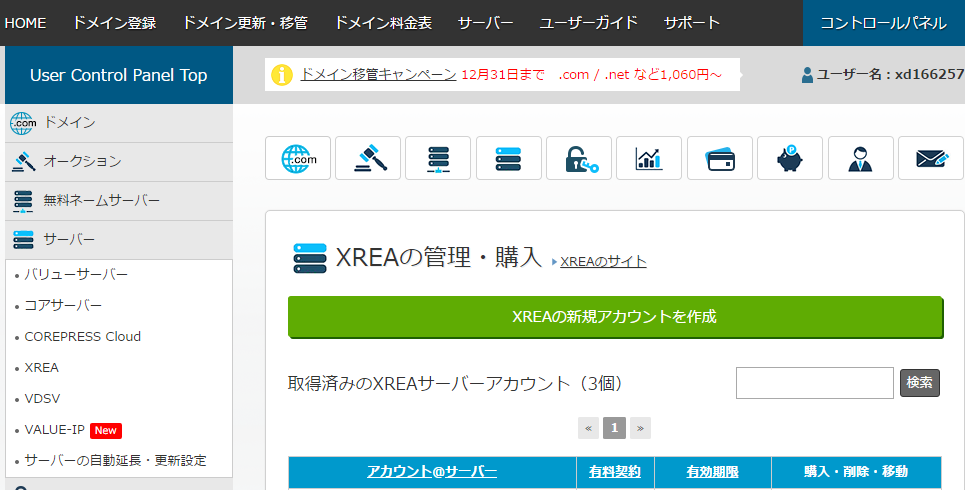Open the envelope mail icon
This screenshot has width=965, height=490.
click(x=931, y=158)
